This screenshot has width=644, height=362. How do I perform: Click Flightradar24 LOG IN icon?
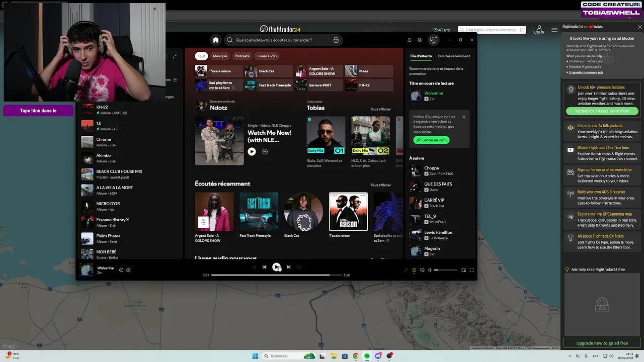point(539,30)
